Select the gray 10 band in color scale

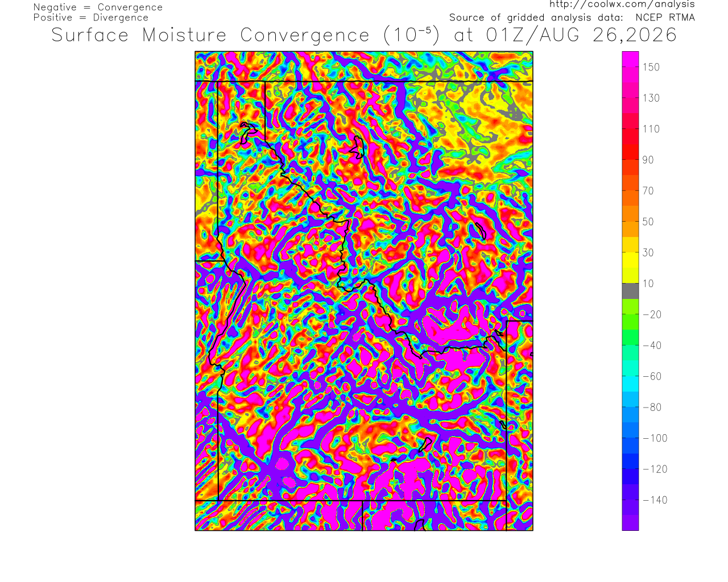pos(630,291)
